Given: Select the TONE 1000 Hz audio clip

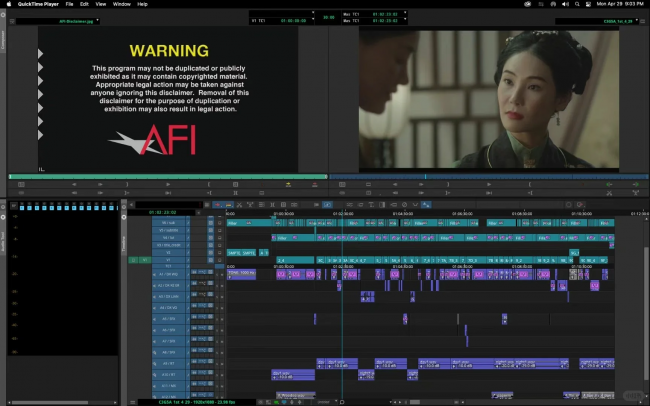Looking at the screenshot, I should (241, 274).
